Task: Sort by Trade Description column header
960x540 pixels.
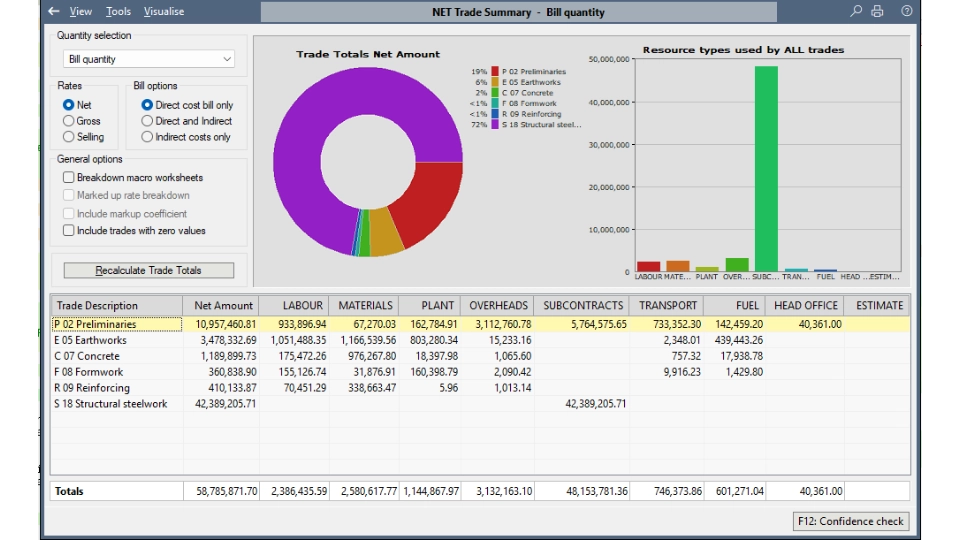Action: (x=116, y=305)
